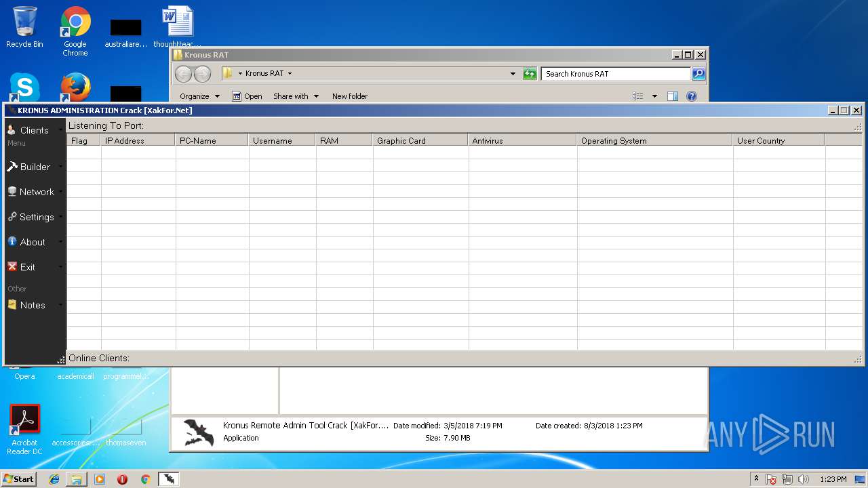
Task: Open Opera from the taskbar
Action: tap(122, 479)
